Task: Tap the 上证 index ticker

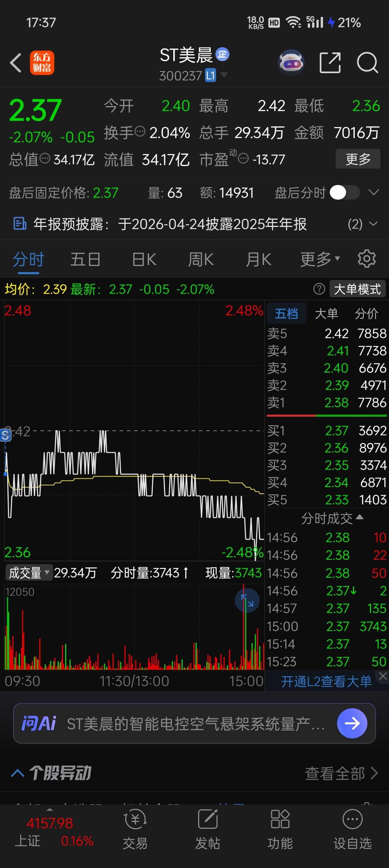Action: 54,832
